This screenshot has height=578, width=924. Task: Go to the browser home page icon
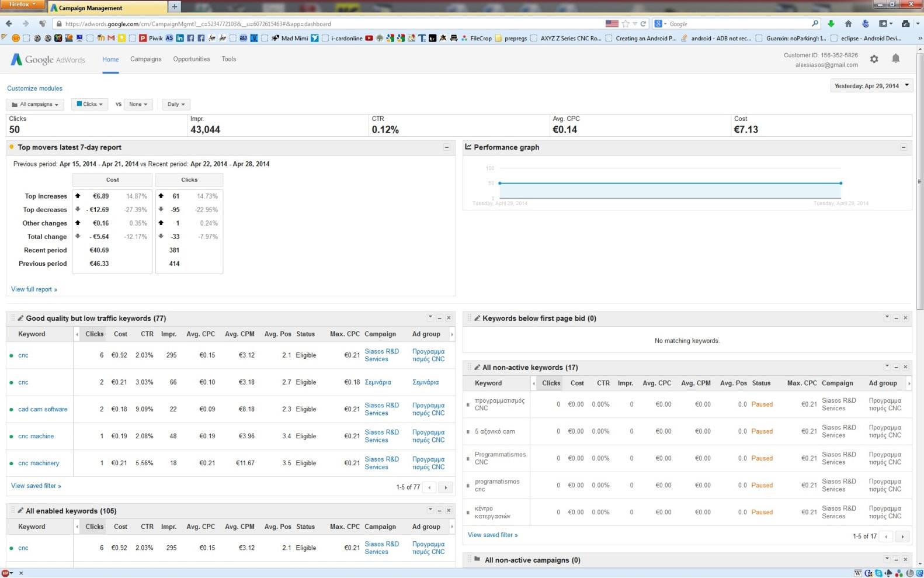848,24
